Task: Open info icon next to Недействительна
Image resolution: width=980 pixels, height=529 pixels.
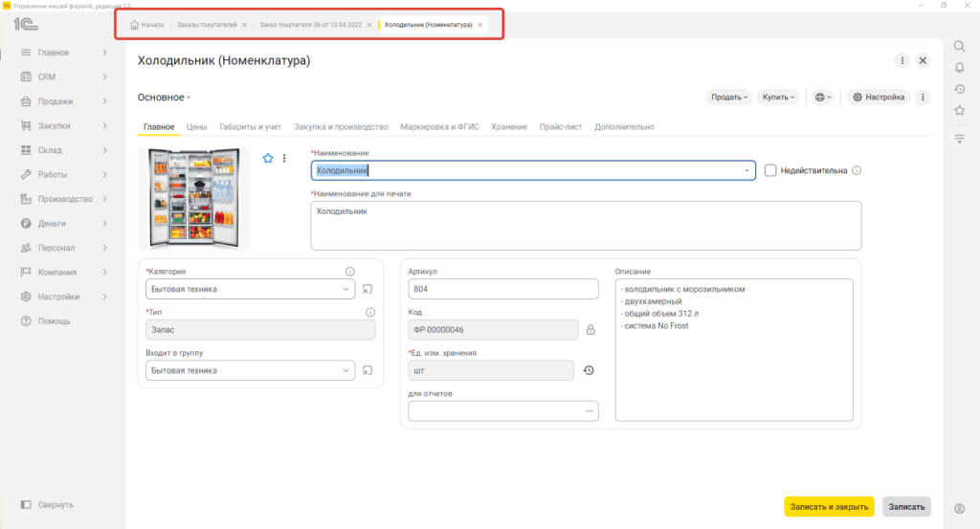Action: [857, 170]
